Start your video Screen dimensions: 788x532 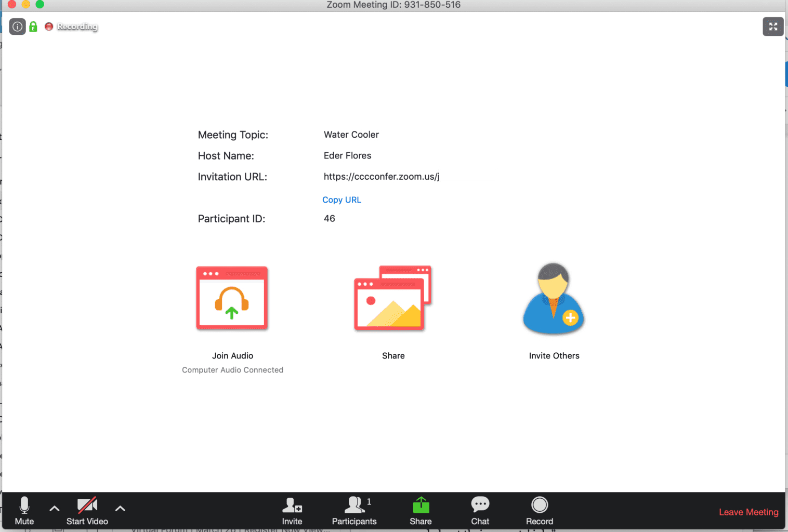[x=87, y=511]
